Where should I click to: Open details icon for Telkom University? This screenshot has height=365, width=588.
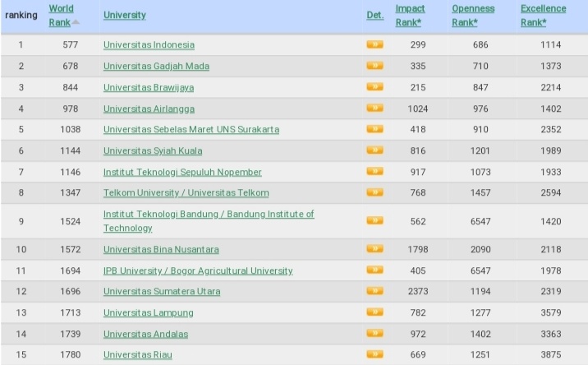coord(374,192)
